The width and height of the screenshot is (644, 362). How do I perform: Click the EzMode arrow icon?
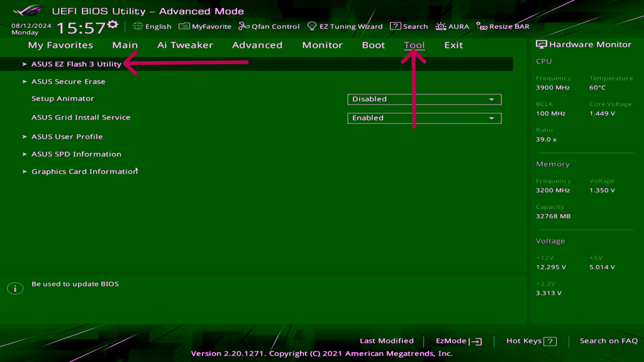coord(475,341)
